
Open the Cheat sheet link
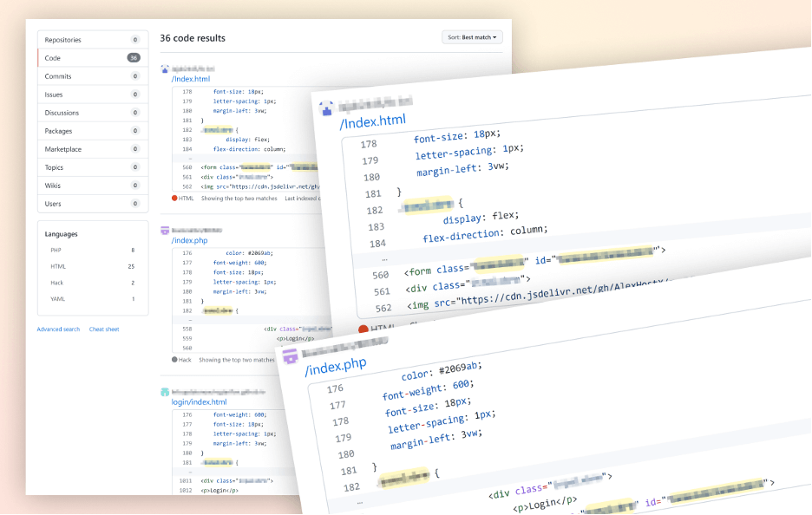[104, 329]
